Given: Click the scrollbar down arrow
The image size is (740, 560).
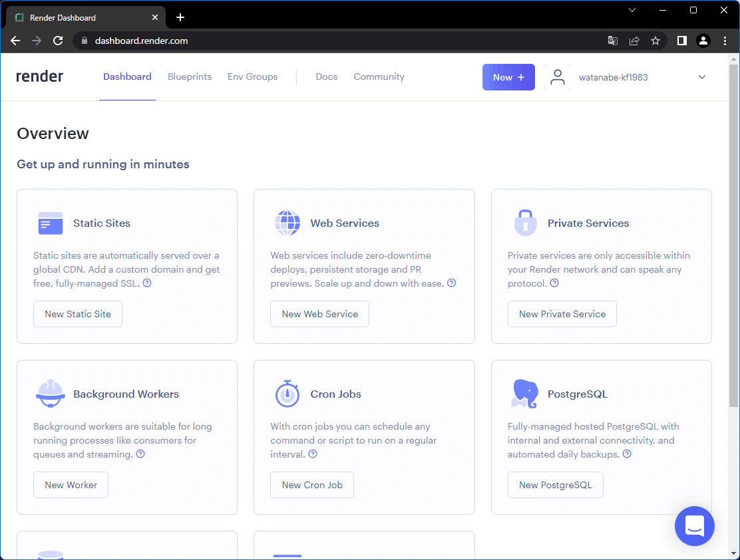Looking at the screenshot, I should (733, 553).
